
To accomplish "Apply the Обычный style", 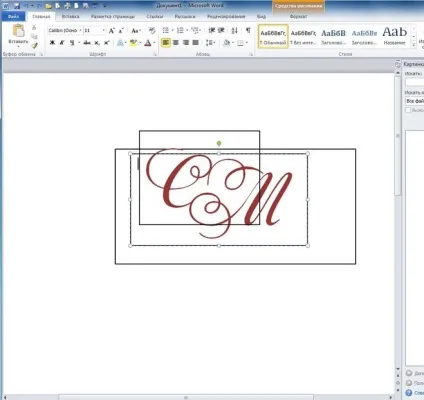I will [x=273, y=36].
